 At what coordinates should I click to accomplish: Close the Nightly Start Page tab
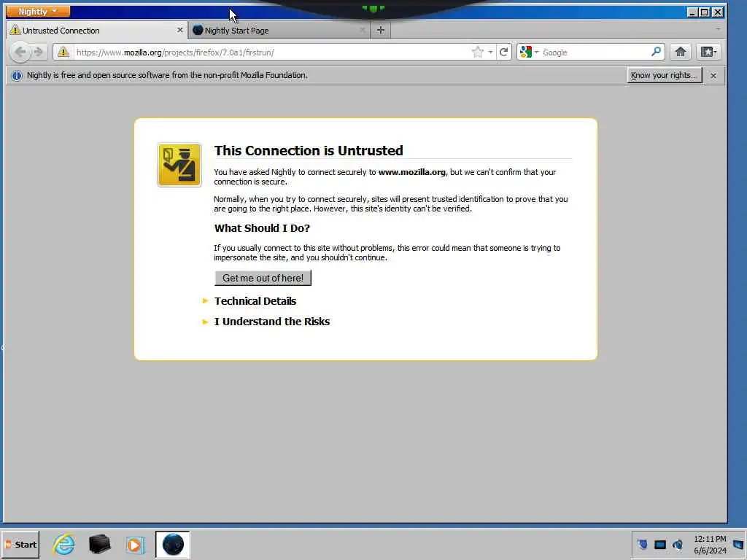[362, 30]
